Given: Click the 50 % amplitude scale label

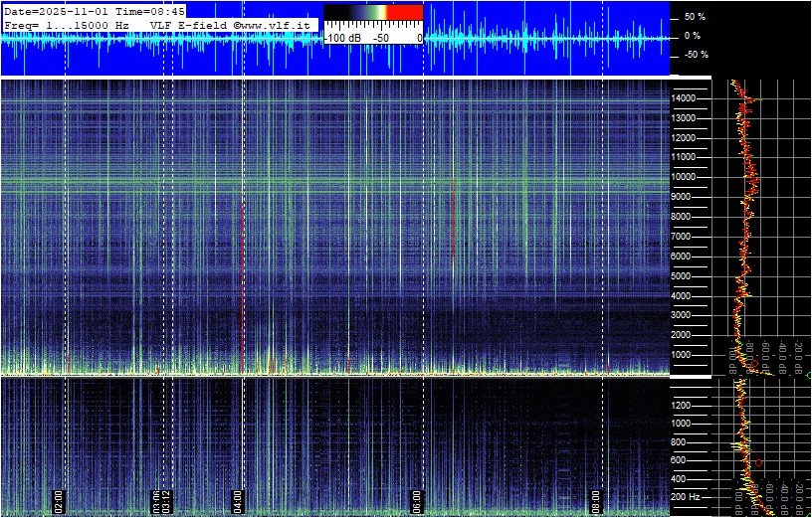Looking at the screenshot, I should [x=694, y=17].
